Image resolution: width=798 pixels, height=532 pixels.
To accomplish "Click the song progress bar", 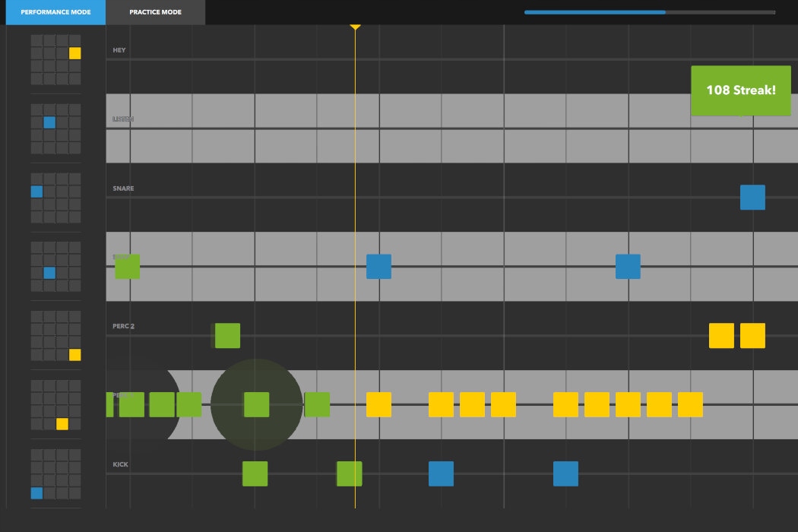I will 649,12.
